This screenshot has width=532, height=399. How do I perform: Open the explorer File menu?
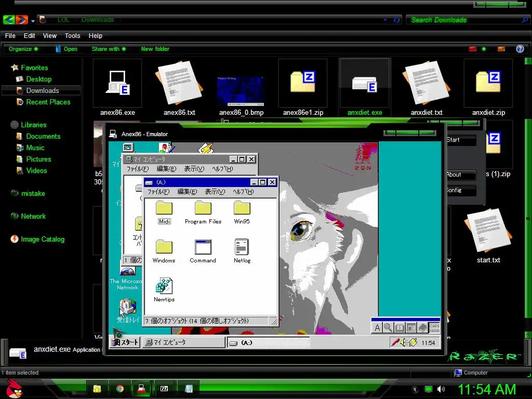[x=10, y=36]
